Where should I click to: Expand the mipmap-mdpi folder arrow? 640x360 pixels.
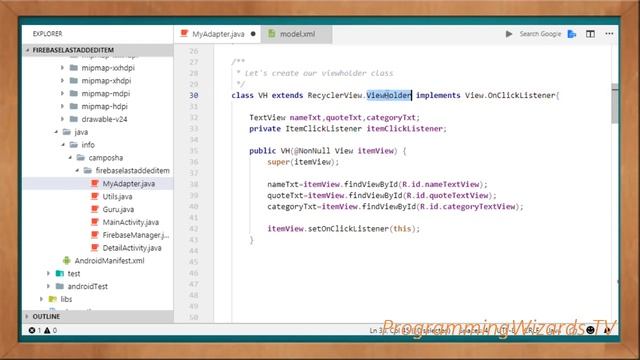click(62, 93)
